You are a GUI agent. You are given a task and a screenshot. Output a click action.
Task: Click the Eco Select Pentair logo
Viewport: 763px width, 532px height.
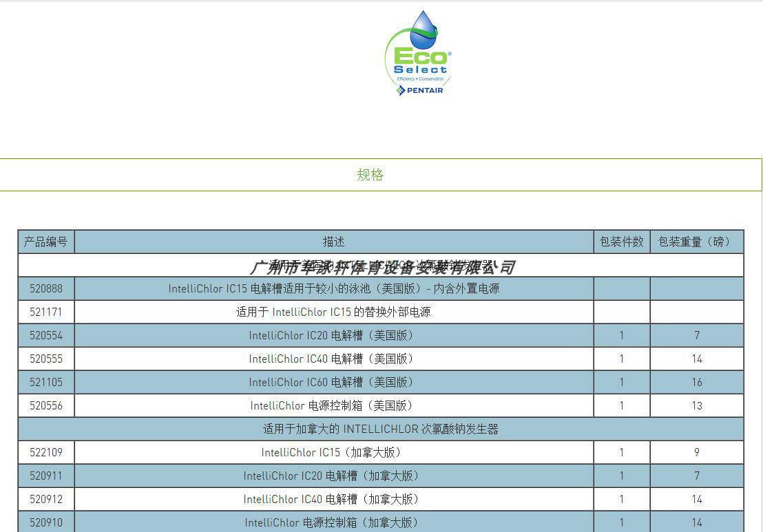(418, 54)
